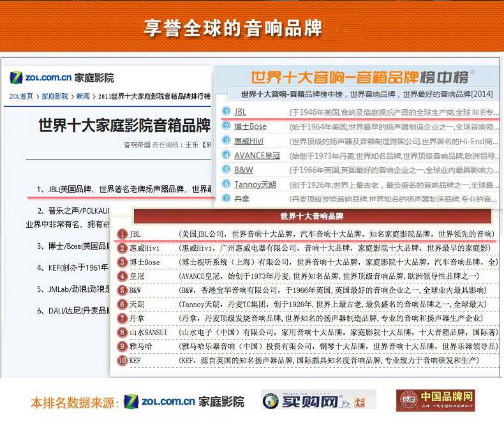Select the 博士Bose name in the red ranking table
Viewport: 504px width, 436px height.
pos(145,262)
